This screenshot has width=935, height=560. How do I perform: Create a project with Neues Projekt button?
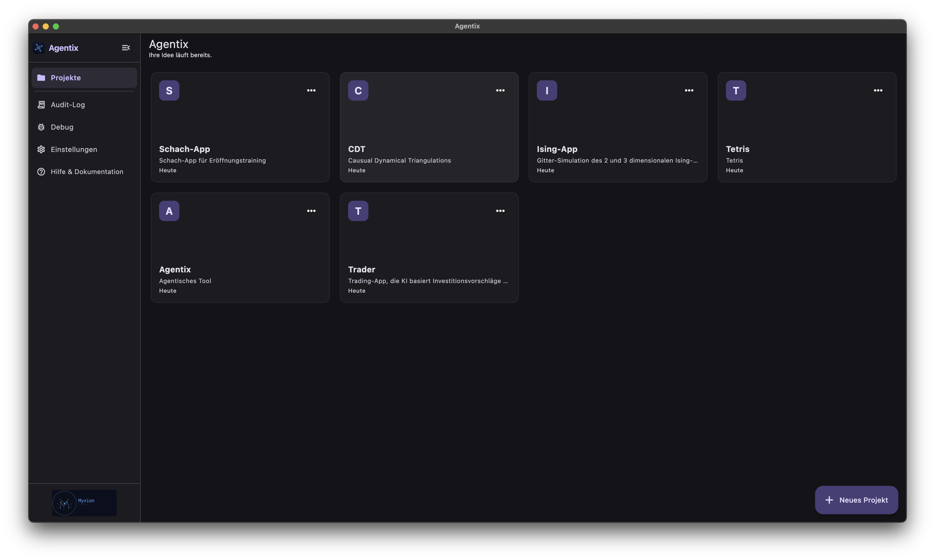pyautogui.click(x=856, y=500)
